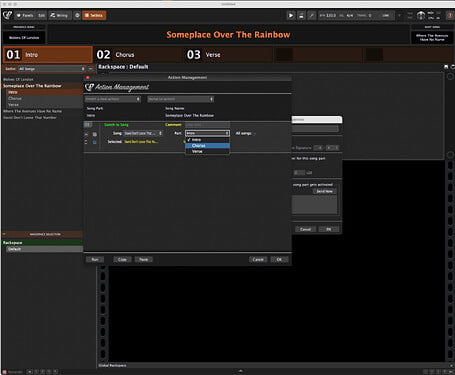
Task: Click OK in the Action Management dialog
Action: [x=279, y=259]
